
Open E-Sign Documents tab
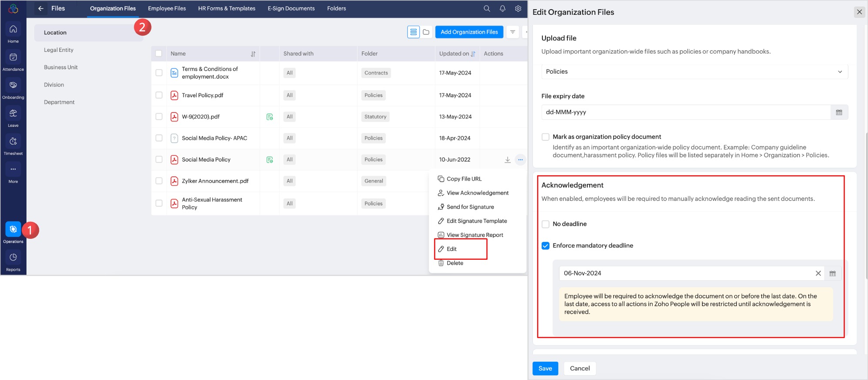click(x=291, y=8)
